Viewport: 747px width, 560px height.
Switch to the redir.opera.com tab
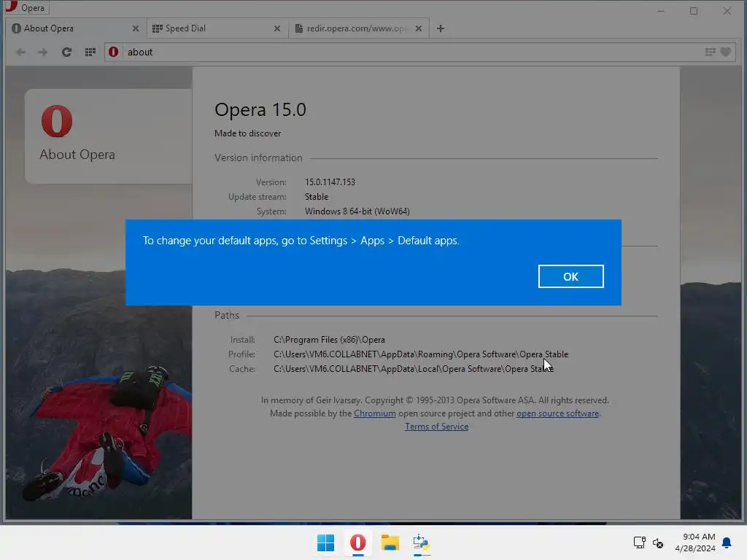coord(360,28)
